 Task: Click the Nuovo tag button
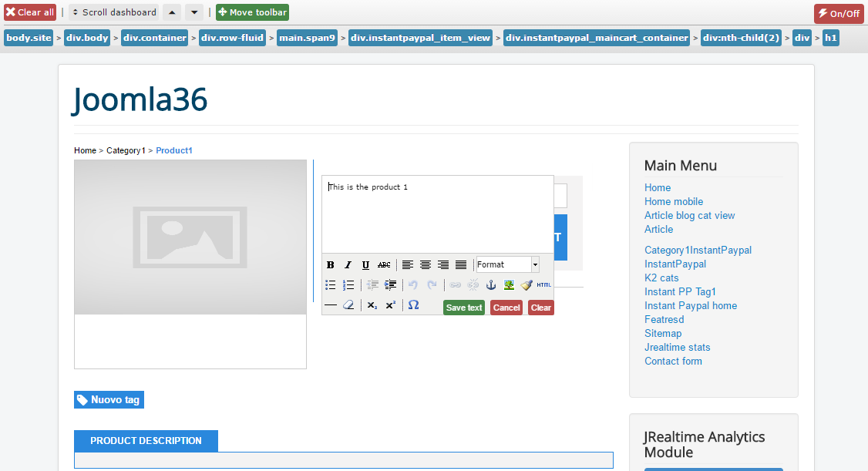point(109,399)
